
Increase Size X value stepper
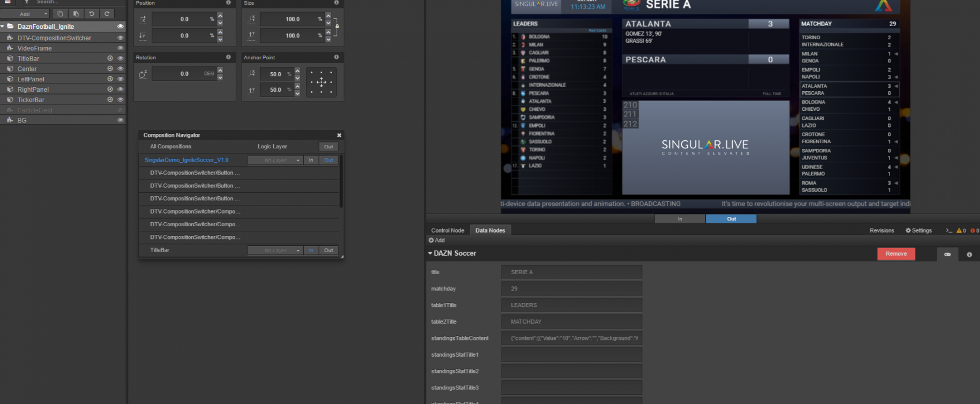pos(328,16)
